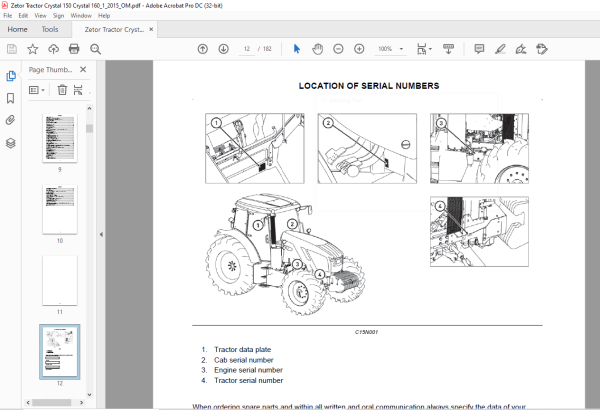The height and width of the screenshot is (410, 600).
Task: Select the Highlight text pen tool
Action: 500,49
